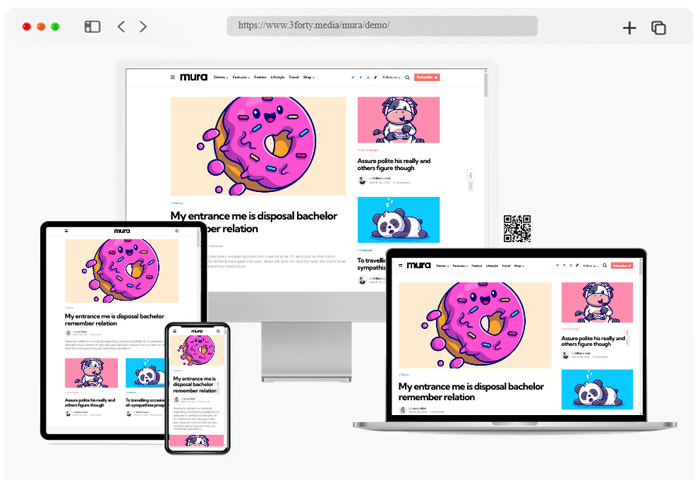Click the mura logo on the laptop screen
700x480 pixels.
coord(419,265)
